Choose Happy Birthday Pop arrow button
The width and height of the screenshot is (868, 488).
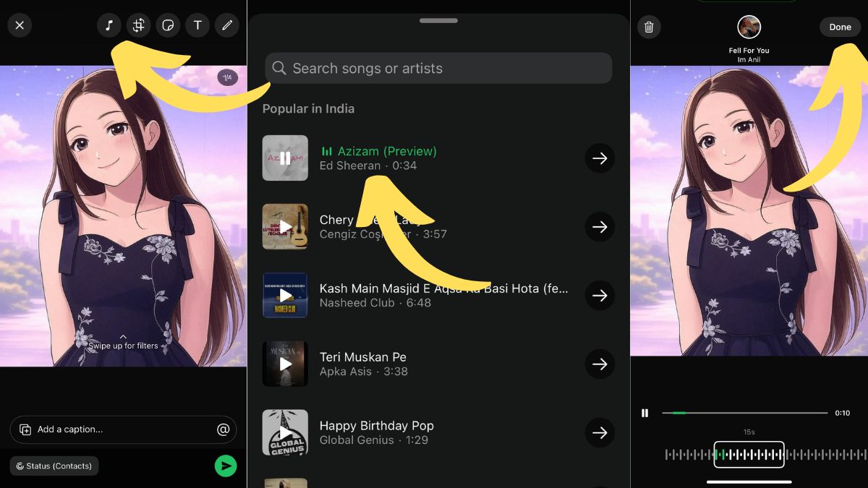pos(600,433)
